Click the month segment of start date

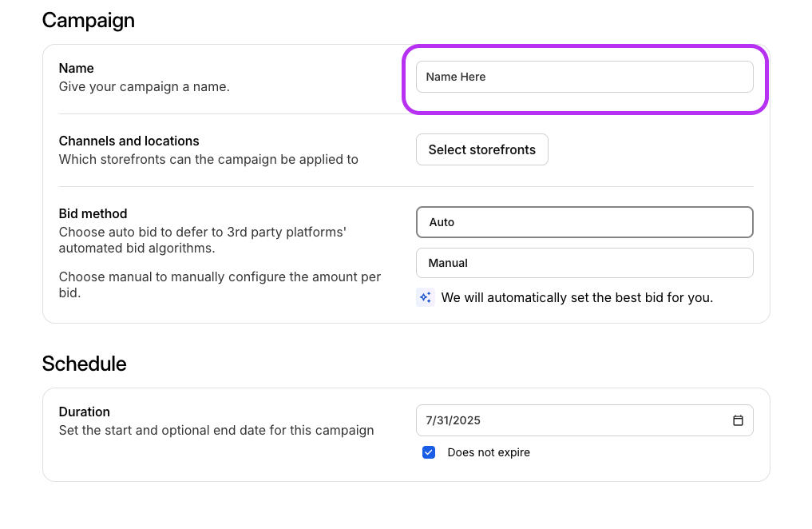(430, 420)
